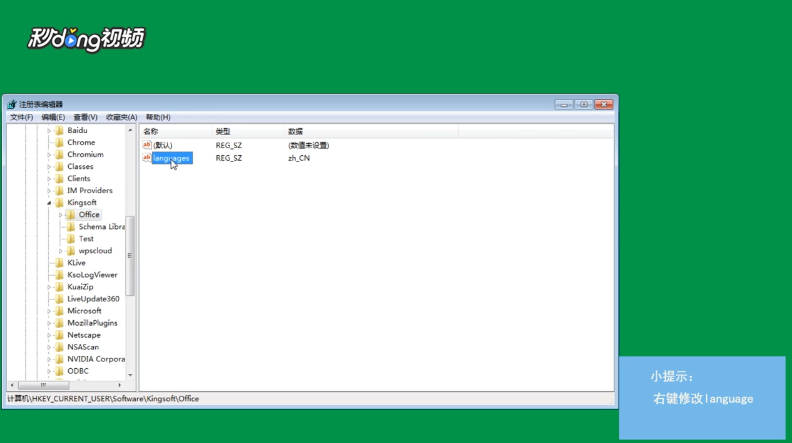The height and width of the screenshot is (443, 792).
Task: Close the Registry Editor window
Action: pos(604,104)
